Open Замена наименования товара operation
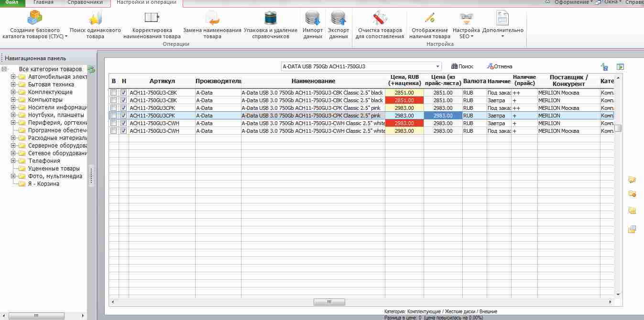 click(x=212, y=24)
